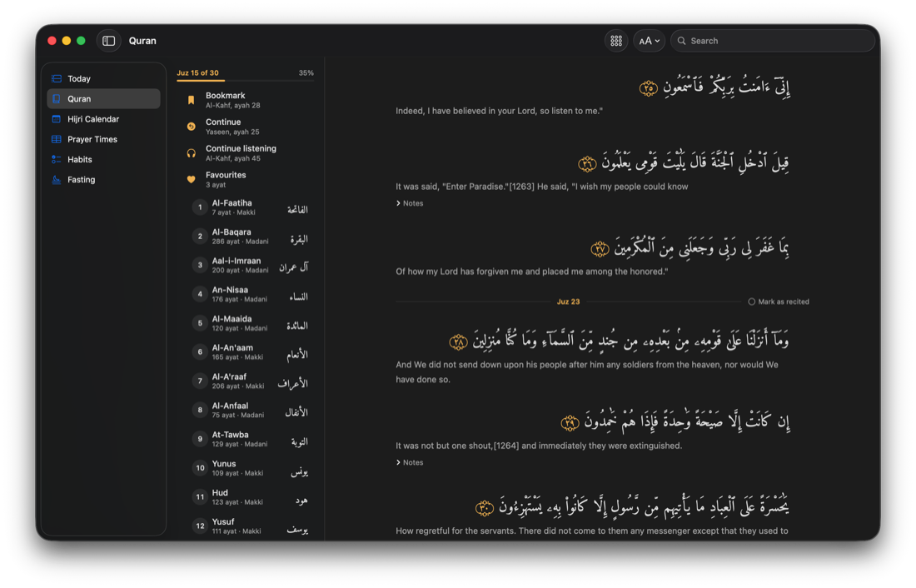Click the Quran window title
This screenshot has height=588, width=916.
point(142,41)
